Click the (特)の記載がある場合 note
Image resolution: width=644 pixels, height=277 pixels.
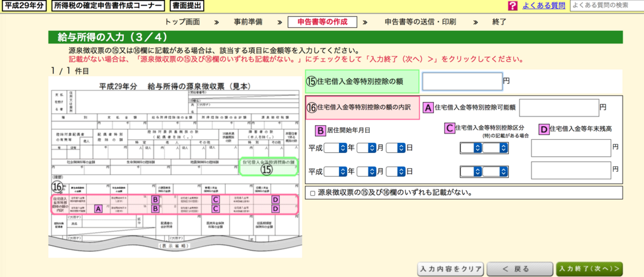[506, 135]
